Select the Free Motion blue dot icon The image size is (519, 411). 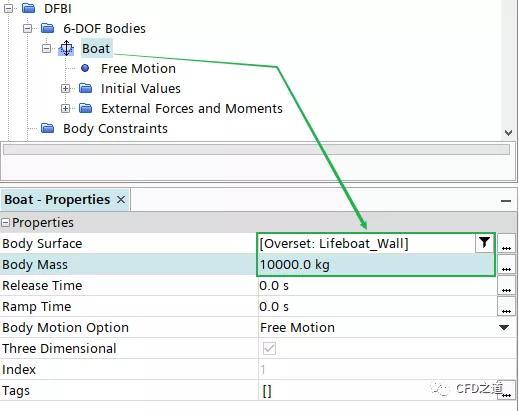coord(85,68)
